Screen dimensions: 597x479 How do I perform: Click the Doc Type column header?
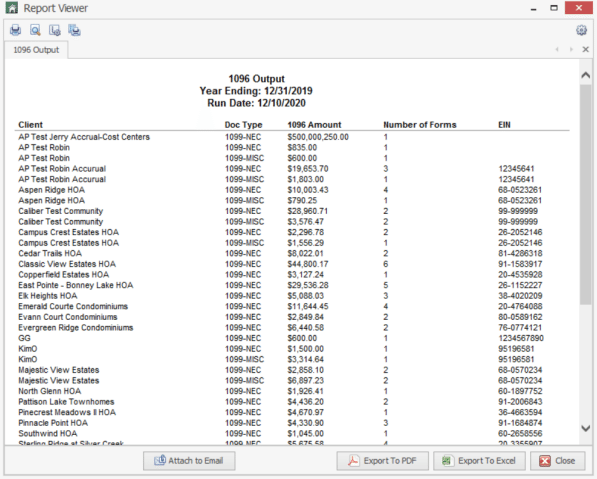[243, 125]
